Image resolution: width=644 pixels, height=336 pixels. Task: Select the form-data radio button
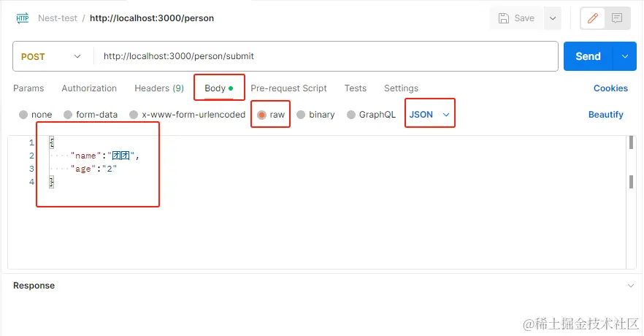(x=68, y=115)
